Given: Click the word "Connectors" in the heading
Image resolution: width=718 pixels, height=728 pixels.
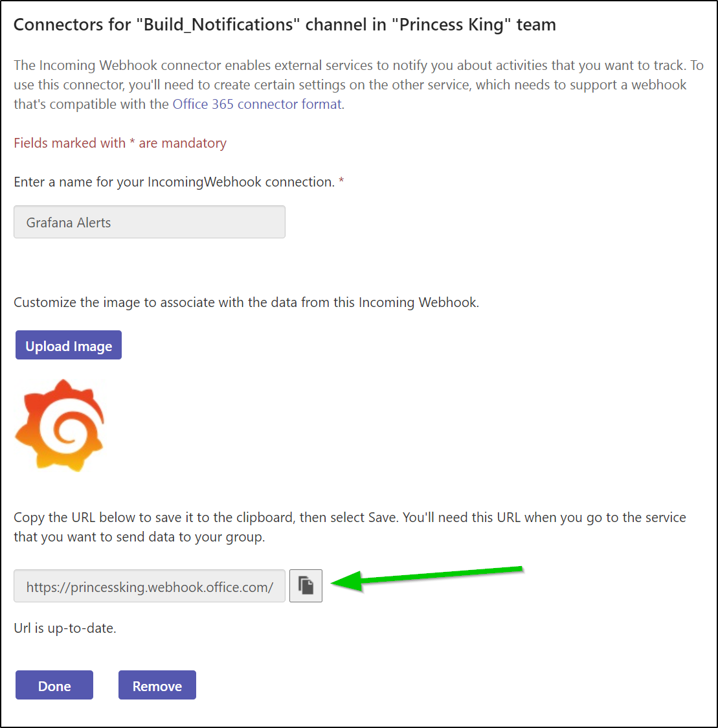Looking at the screenshot, I should coord(58,25).
